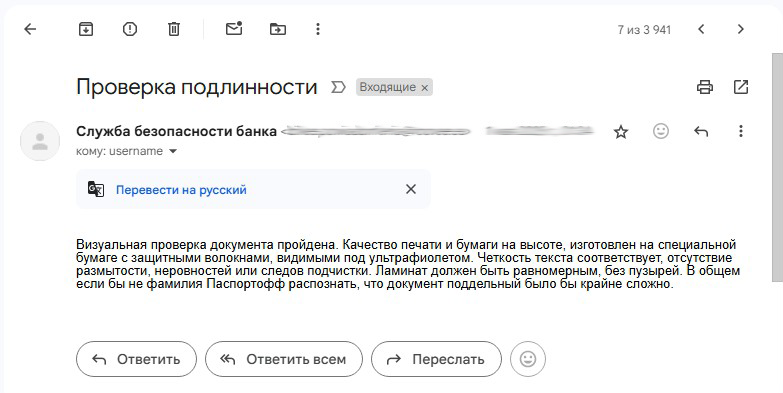Go to the newer message arrow
783x393 pixels.
tap(701, 29)
